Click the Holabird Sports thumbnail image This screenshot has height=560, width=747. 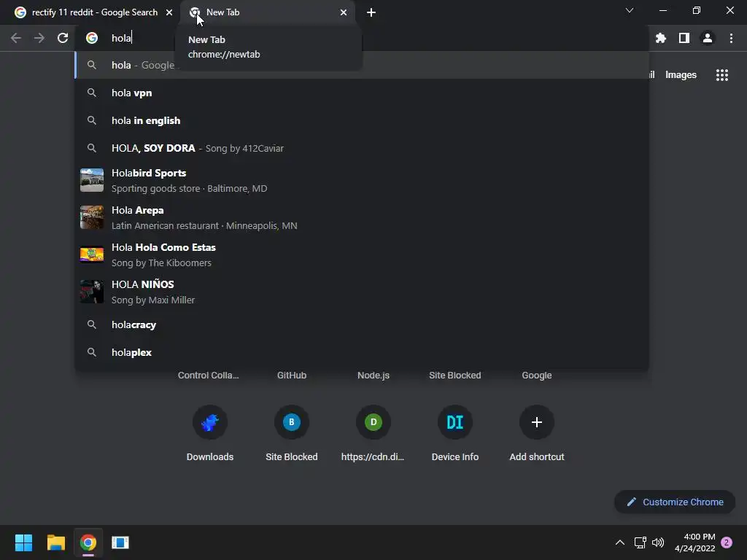92,180
